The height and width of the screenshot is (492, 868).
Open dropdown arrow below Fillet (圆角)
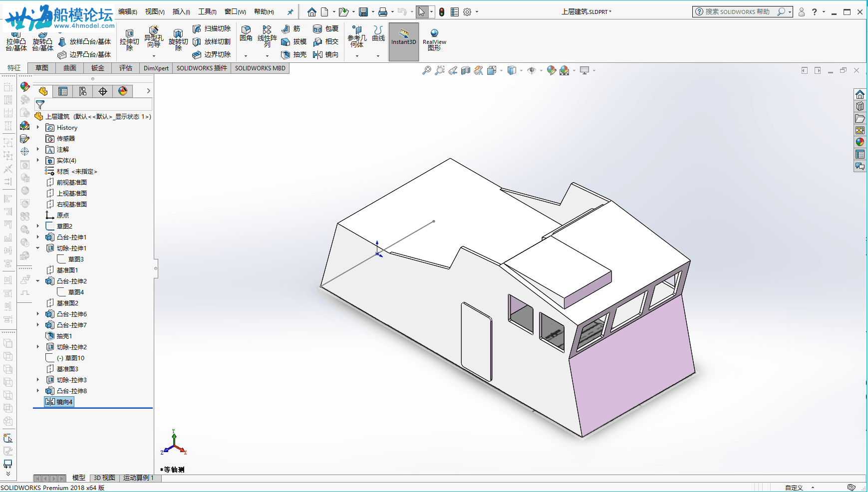[x=246, y=56]
